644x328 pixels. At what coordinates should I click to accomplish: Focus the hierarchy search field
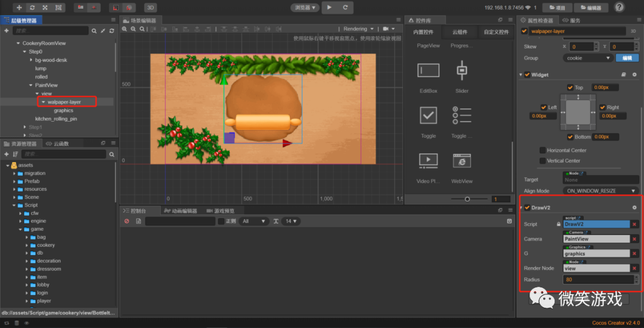tap(50, 31)
